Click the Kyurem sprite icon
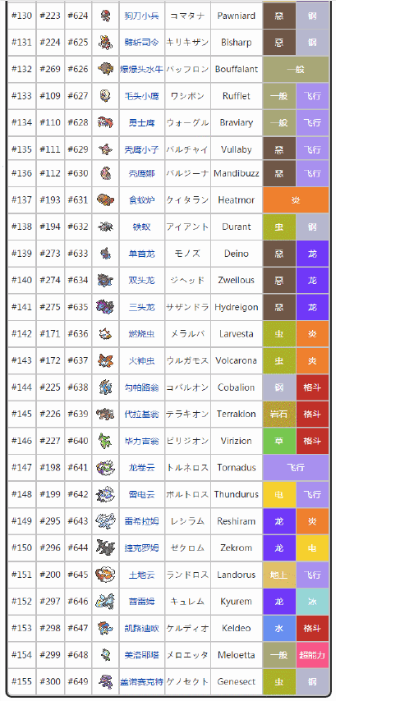Image resolution: width=400 pixels, height=701 pixels. pyautogui.click(x=105, y=601)
